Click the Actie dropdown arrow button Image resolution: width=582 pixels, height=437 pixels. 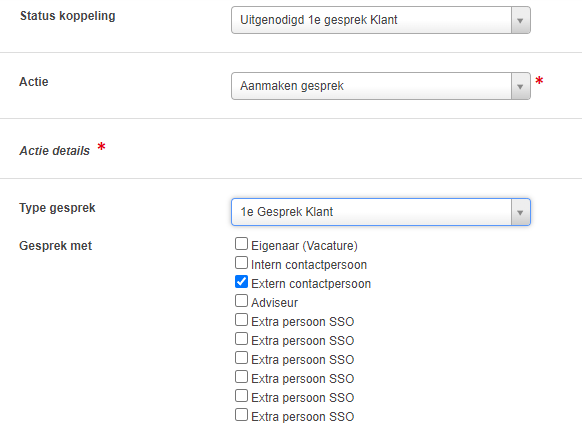click(520, 86)
